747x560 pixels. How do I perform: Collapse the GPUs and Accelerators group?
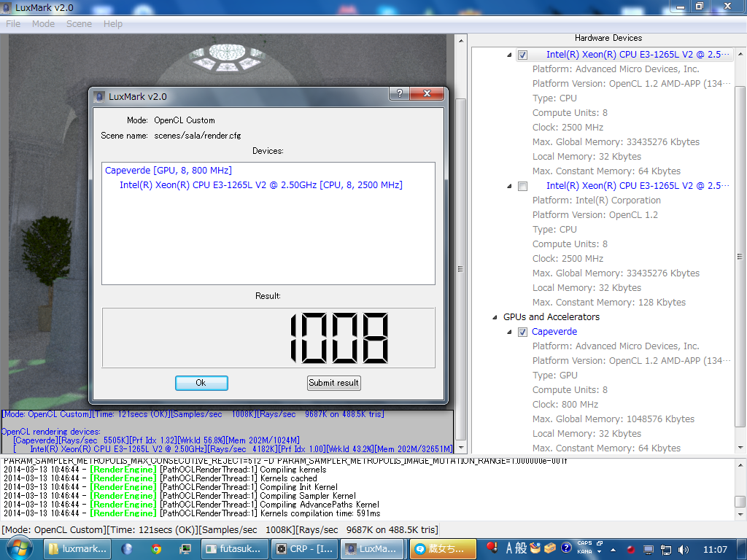pyautogui.click(x=494, y=317)
